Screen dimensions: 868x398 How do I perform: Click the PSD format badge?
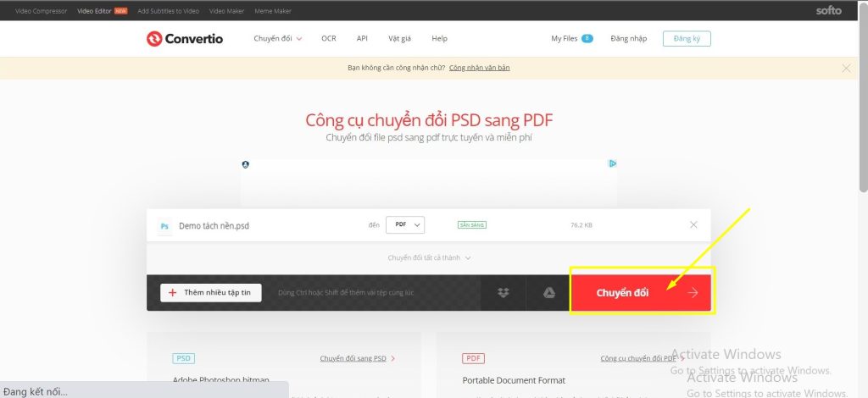pos(183,358)
